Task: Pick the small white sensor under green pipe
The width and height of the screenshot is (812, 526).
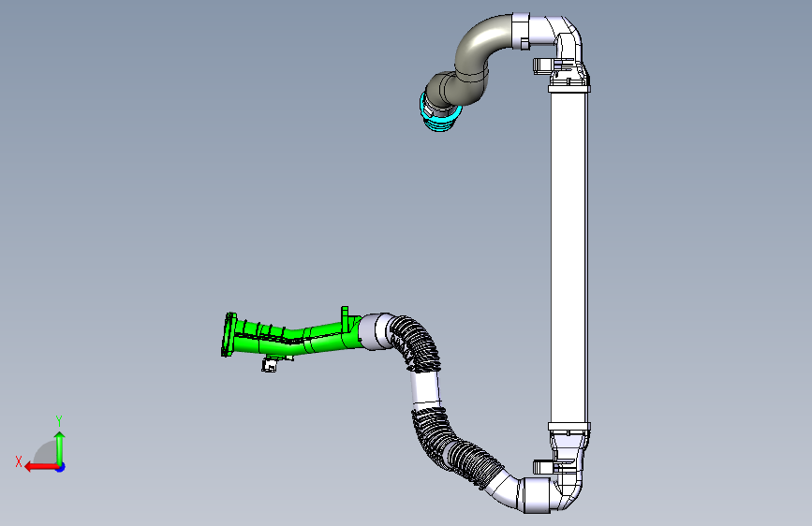Action: pos(270,365)
